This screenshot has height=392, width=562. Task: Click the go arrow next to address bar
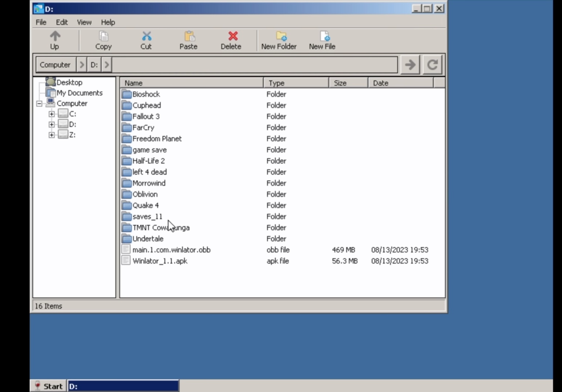coord(410,65)
